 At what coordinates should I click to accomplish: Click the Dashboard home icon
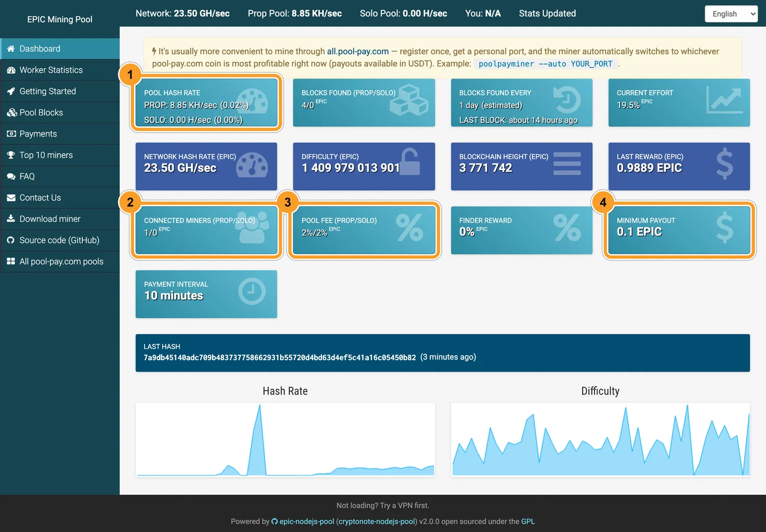click(x=11, y=49)
